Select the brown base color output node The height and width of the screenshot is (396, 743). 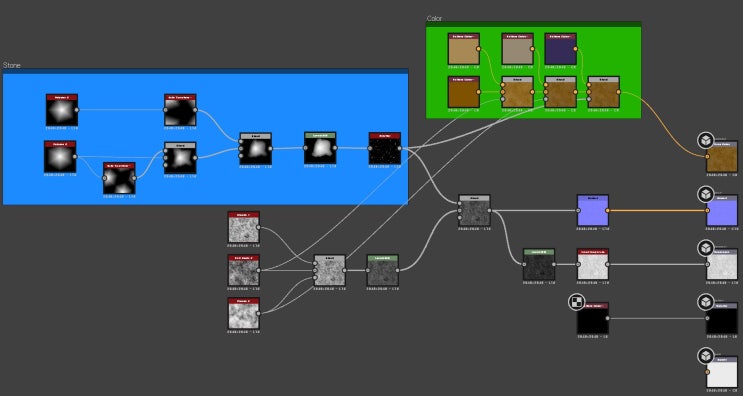pos(722,156)
